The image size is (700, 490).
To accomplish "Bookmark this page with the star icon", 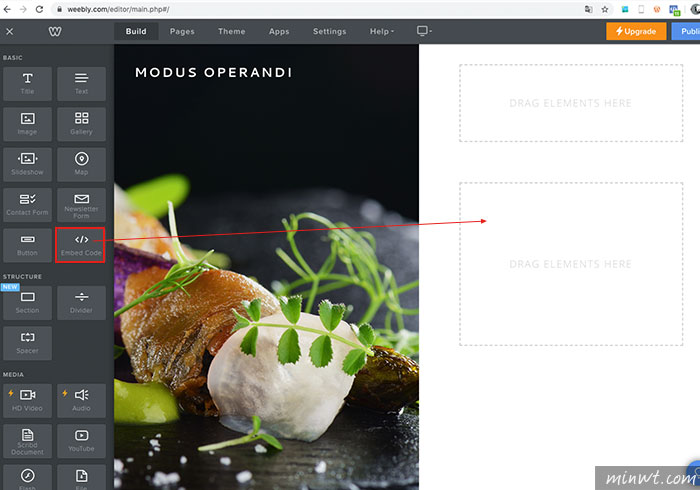I will [x=604, y=9].
